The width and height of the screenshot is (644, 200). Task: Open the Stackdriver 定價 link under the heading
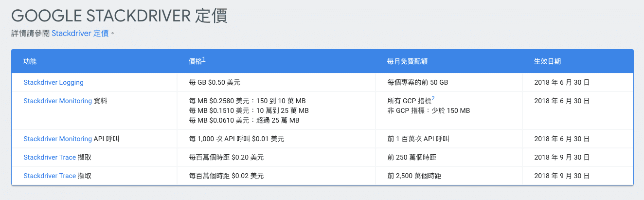coord(80,34)
